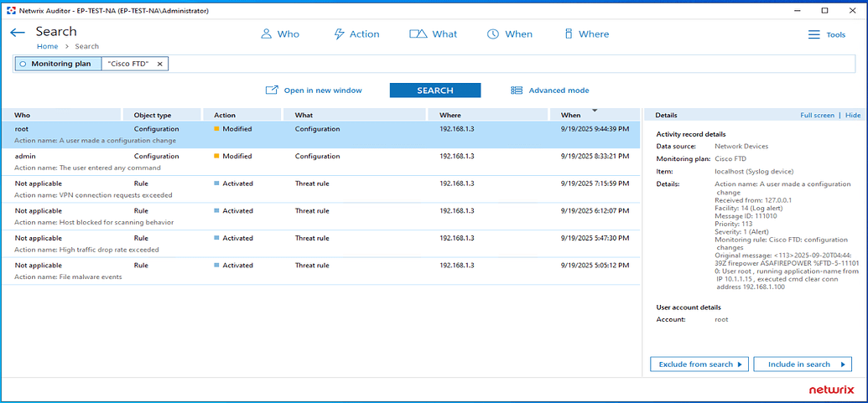Click 192.168.1.3 in the root row
Screen dimensions: 868x403
[457, 129]
